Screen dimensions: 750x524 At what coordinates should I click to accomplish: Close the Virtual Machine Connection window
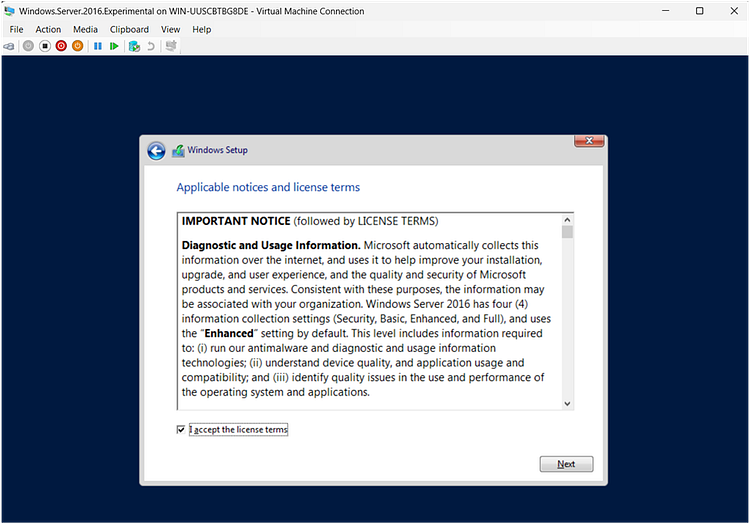pyautogui.click(x=734, y=11)
